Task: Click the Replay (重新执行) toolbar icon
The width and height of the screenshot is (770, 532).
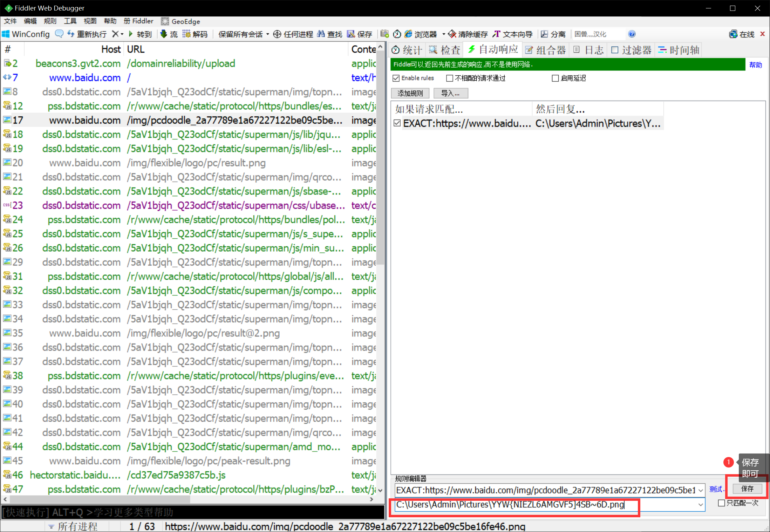Action: tap(71, 34)
